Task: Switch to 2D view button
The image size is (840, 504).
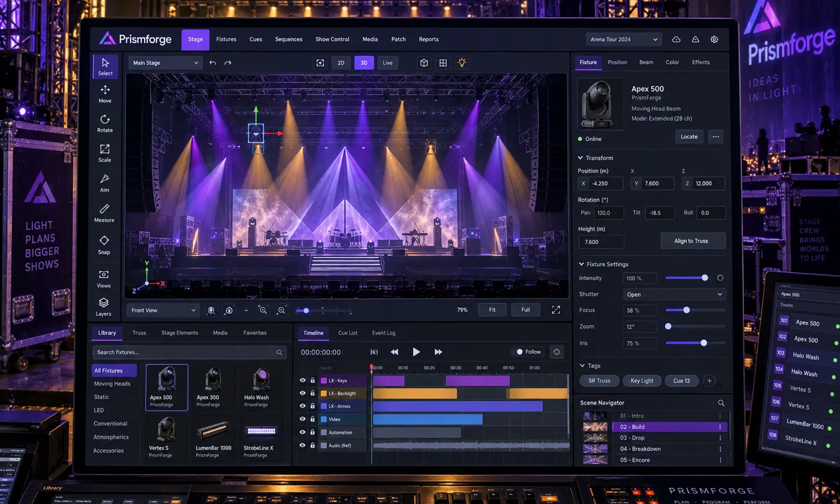Action: coord(341,63)
